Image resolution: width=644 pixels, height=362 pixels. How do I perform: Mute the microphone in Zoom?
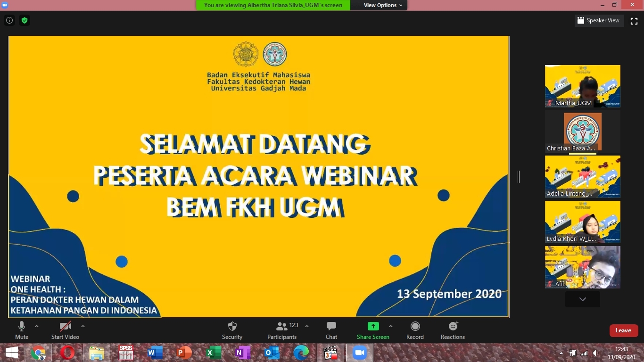(x=22, y=330)
